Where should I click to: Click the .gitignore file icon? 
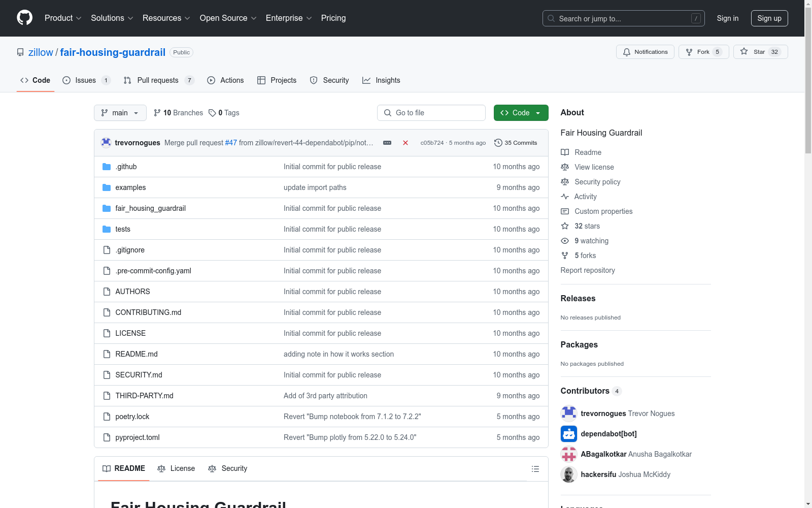coord(107,250)
